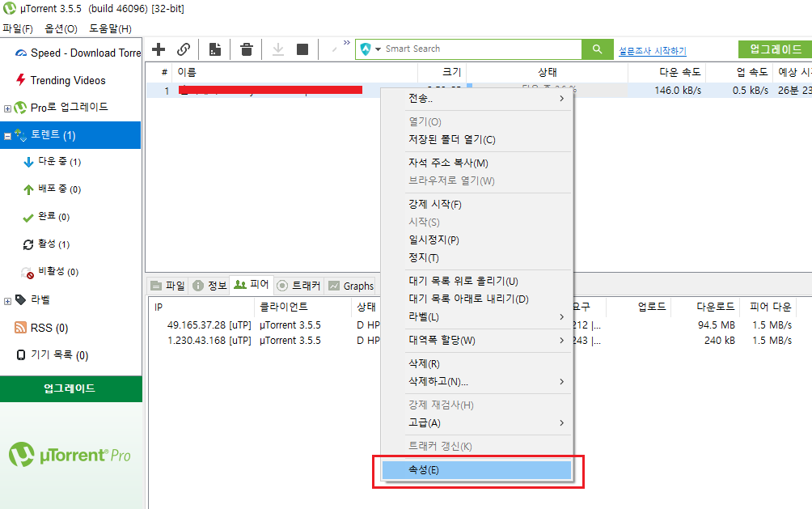The image size is (812, 509).
Task: Choose 강제 시작(F) menu item
Action: pyautogui.click(x=477, y=205)
